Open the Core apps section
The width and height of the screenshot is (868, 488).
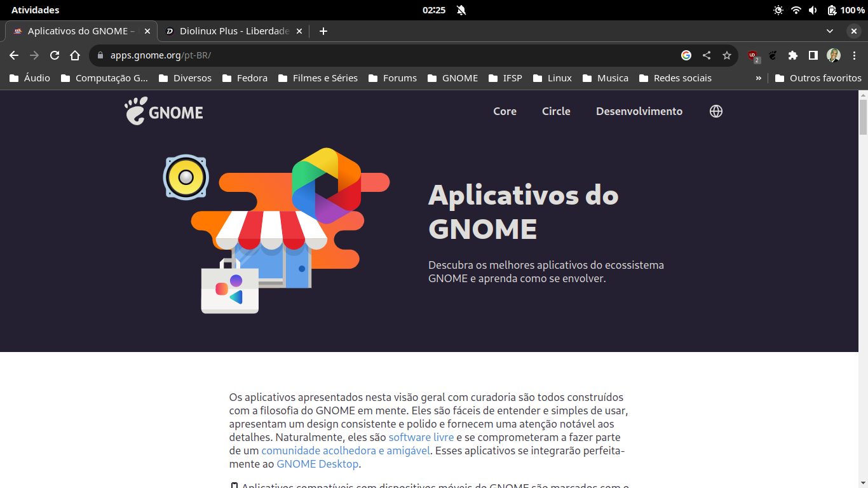pyautogui.click(x=505, y=111)
